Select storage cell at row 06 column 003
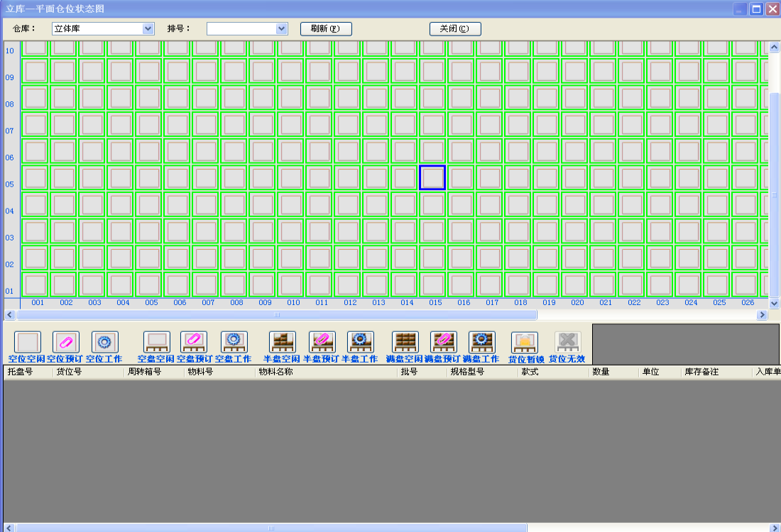The image size is (781, 532). coord(92,151)
